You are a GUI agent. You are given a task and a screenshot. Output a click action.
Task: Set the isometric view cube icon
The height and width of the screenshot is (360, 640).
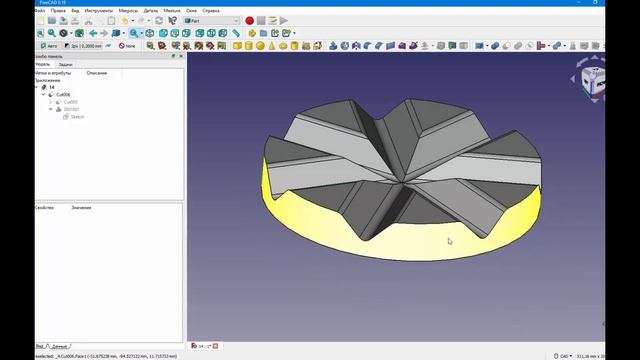(x=150, y=33)
